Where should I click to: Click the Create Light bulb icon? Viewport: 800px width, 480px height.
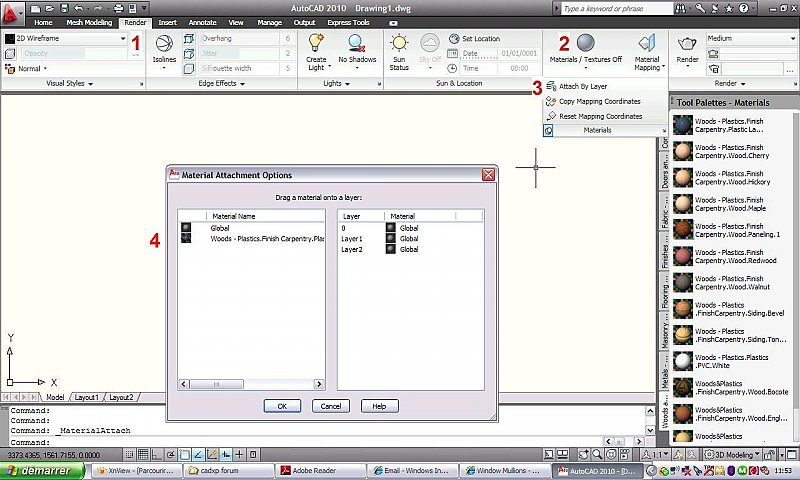tap(316, 43)
